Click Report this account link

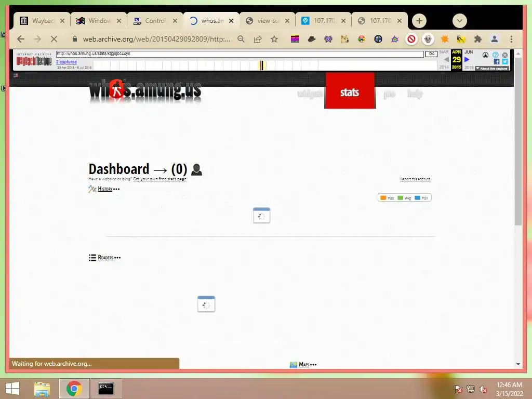[x=415, y=179]
